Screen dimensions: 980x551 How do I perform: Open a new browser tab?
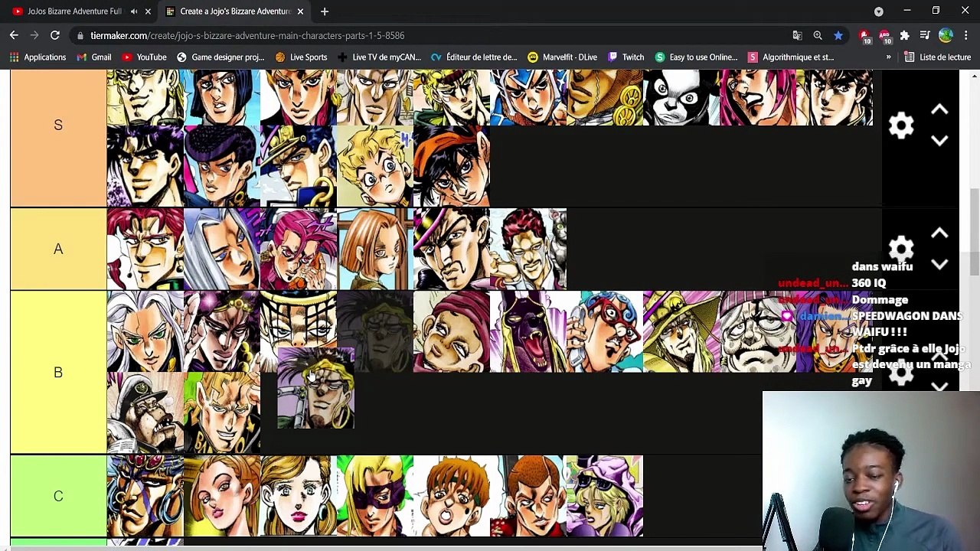tap(325, 11)
